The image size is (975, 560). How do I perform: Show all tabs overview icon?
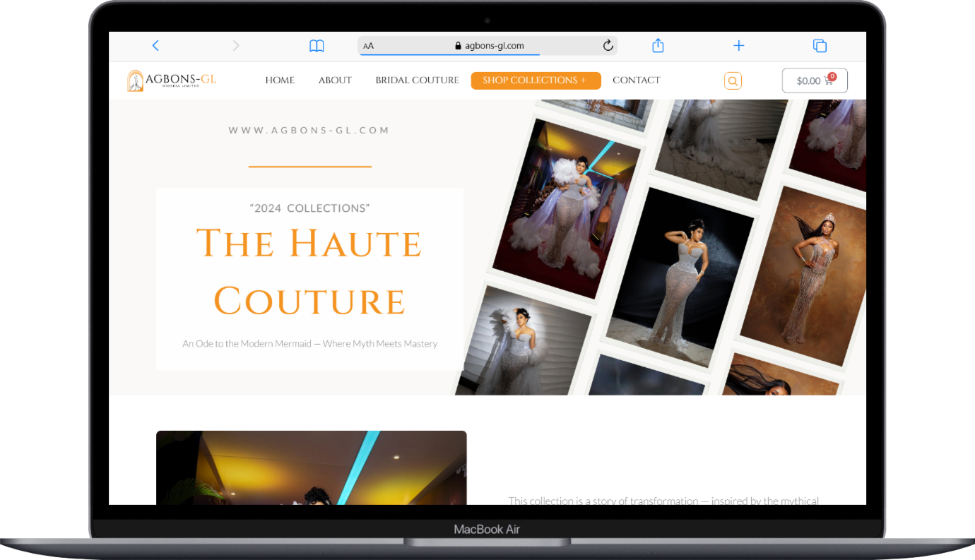[820, 46]
